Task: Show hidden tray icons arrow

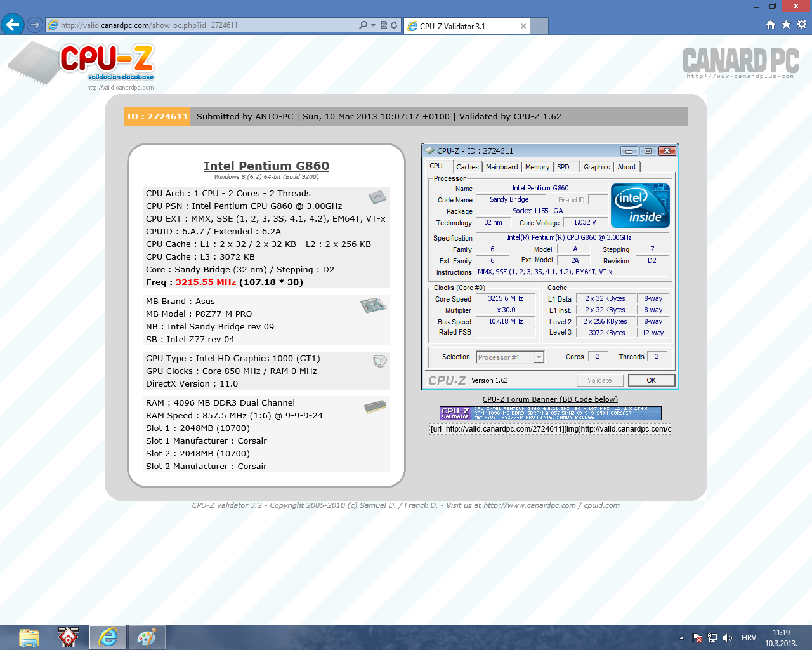Action: point(681,638)
